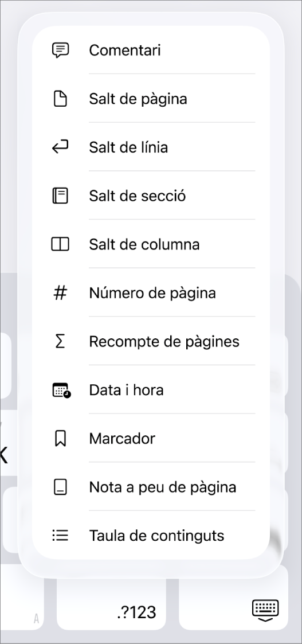
Task: Tap the Comentari speech bubble icon
Action: click(60, 50)
